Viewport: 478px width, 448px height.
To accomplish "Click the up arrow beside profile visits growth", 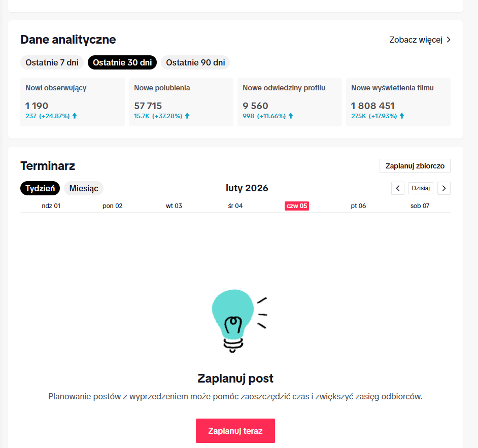I will click(291, 116).
